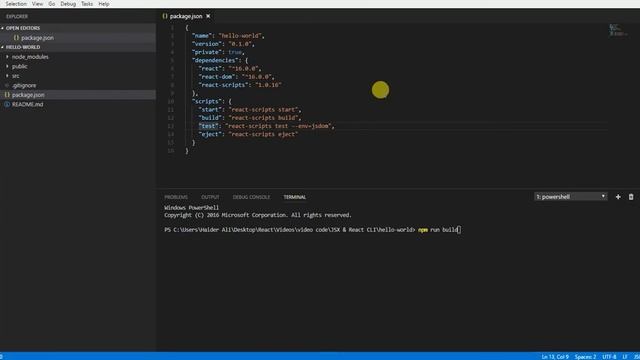Kill the terminal with the trash icon

click(631, 197)
